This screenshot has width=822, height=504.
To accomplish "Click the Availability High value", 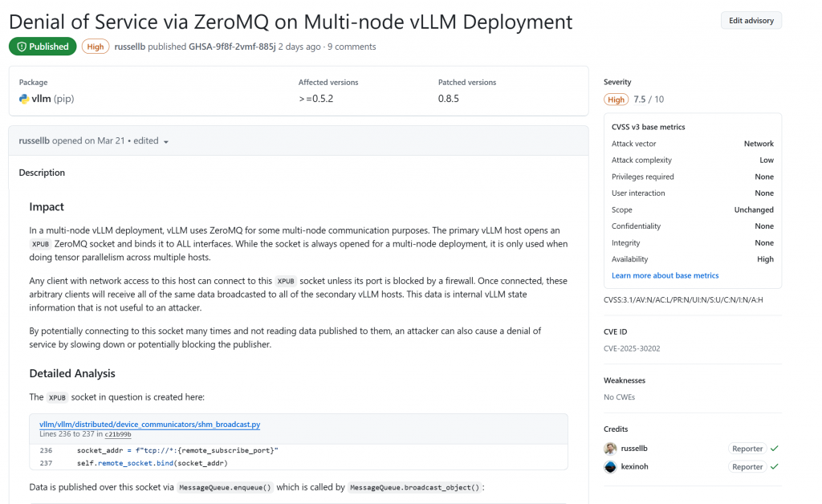I will (x=765, y=259).
